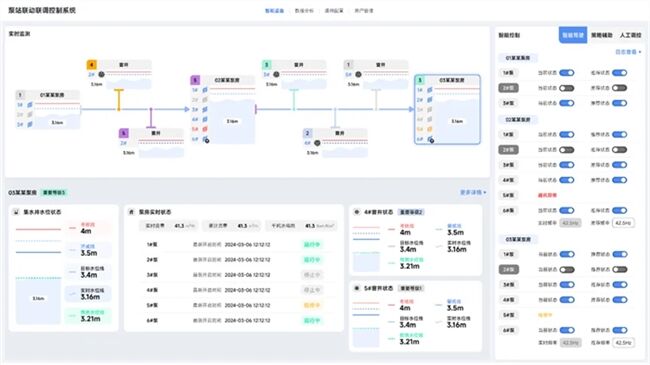Image resolution: width=650 pixels, height=365 pixels.
Task: Click green badge on highlighted 03 pump station
Action: [420, 80]
